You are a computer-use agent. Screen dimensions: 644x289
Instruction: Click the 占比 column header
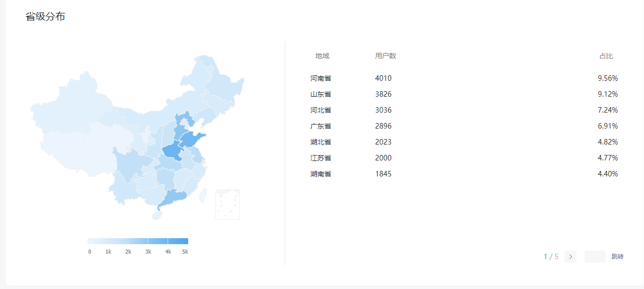coord(606,56)
